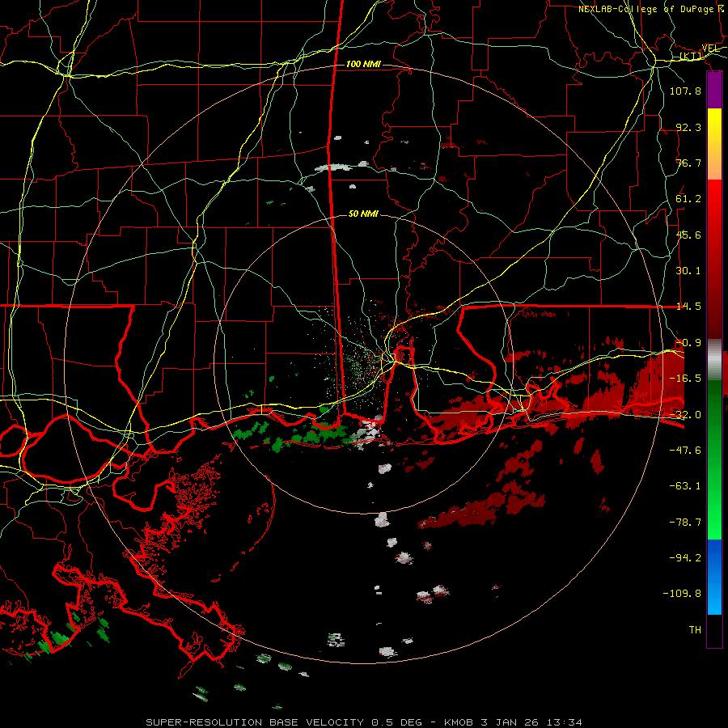
Task: Click the 61.2 legend value
Action: pyautogui.click(x=688, y=199)
